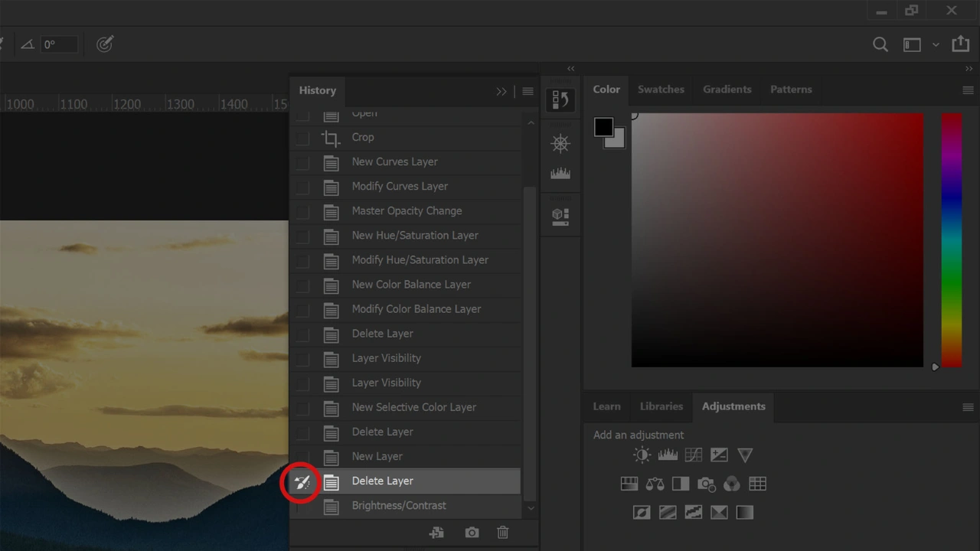Viewport: 980px width, 551px height.
Task: Open a new document from current state
Action: click(436, 533)
